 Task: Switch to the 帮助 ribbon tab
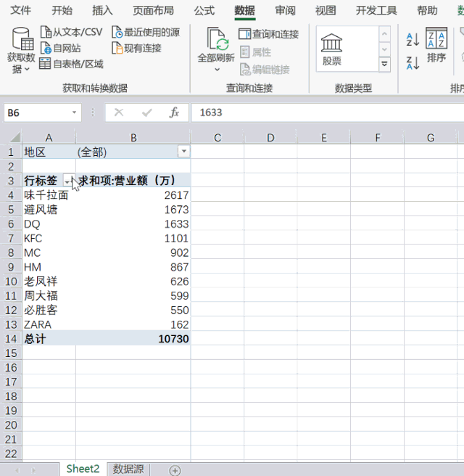[x=427, y=10]
